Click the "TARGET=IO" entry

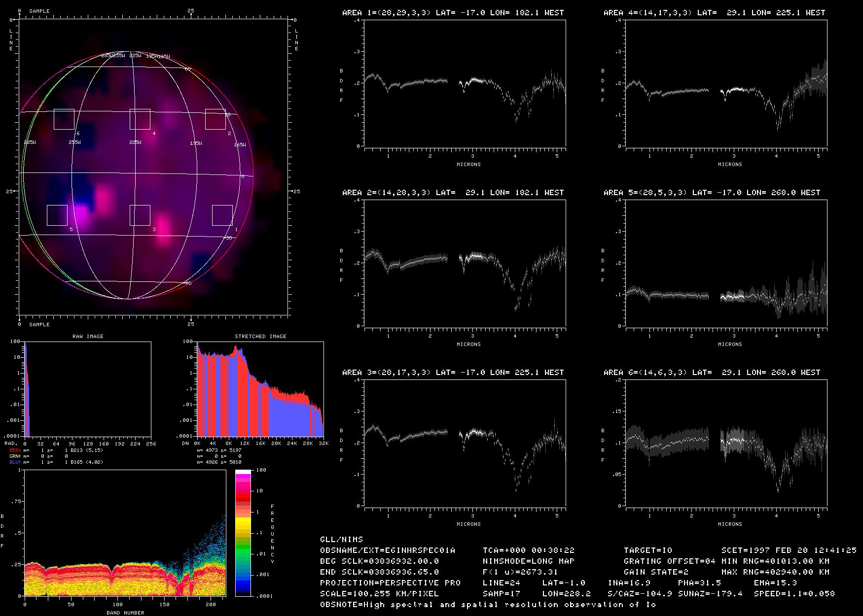click(648, 550)
